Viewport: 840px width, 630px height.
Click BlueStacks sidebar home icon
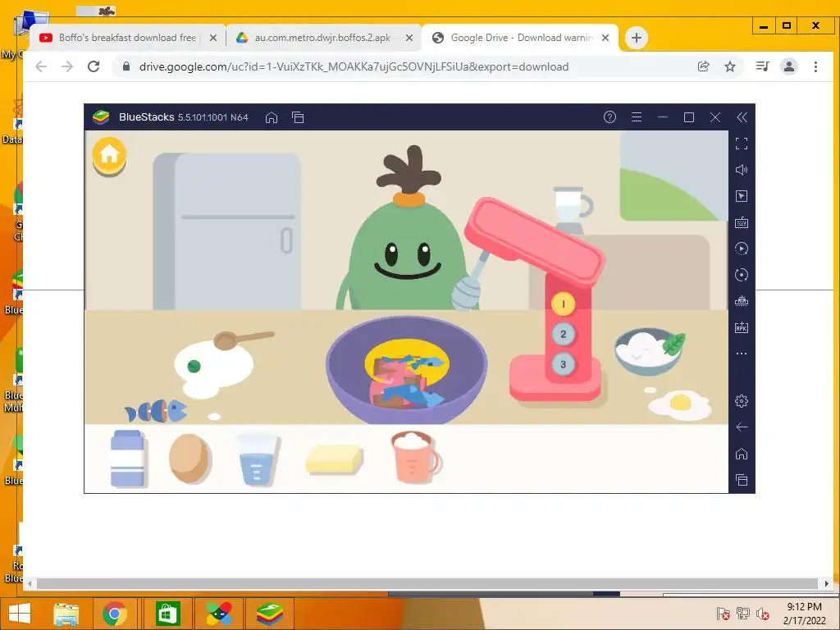(742, 454)
